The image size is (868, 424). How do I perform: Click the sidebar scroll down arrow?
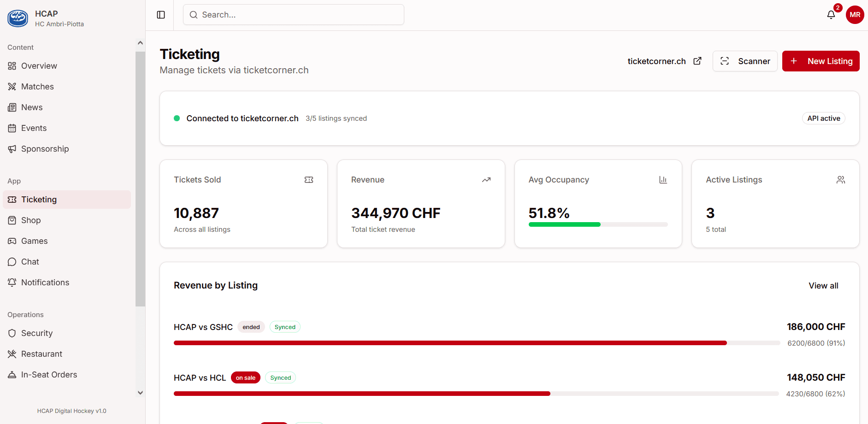140,393
